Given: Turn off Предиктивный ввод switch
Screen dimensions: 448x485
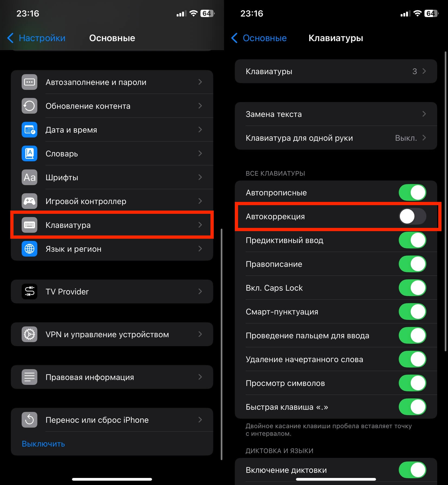Looking at the screenshot, I should (x=412, y=240).
